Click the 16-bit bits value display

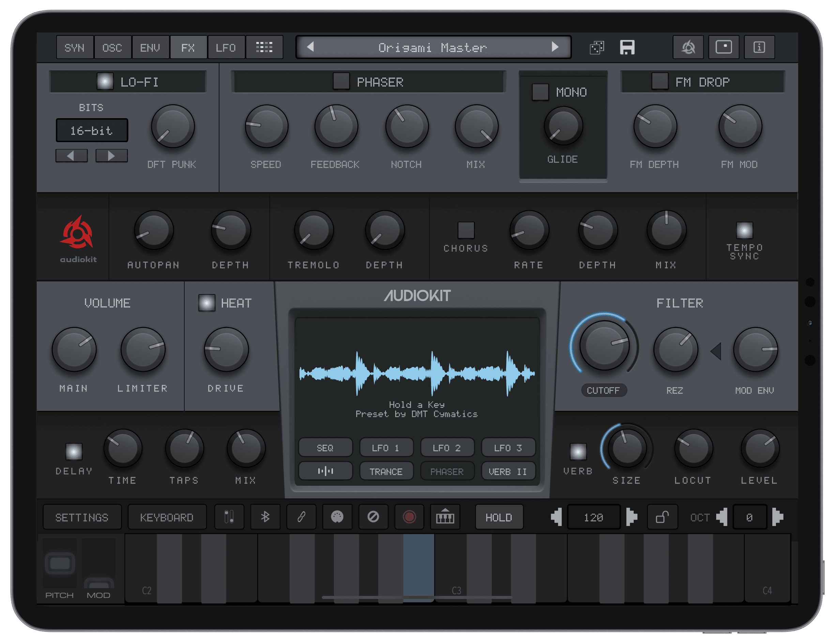[x=92, y=130]
